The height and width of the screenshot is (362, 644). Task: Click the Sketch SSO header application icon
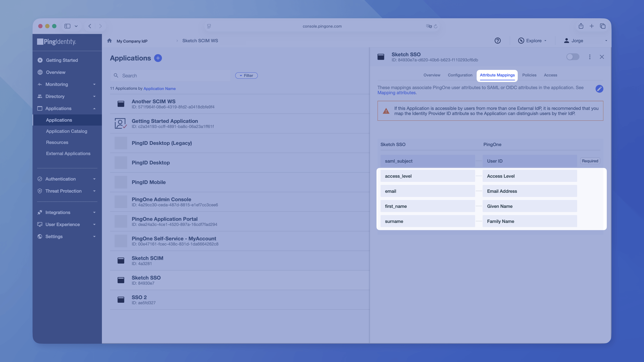pyautogui.click(x=381, y=57)
